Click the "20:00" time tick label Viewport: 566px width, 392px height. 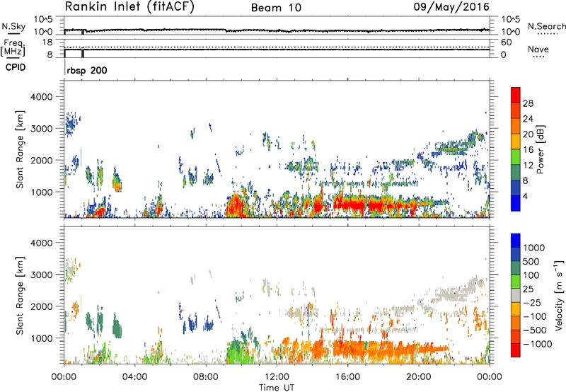point(418,377)
